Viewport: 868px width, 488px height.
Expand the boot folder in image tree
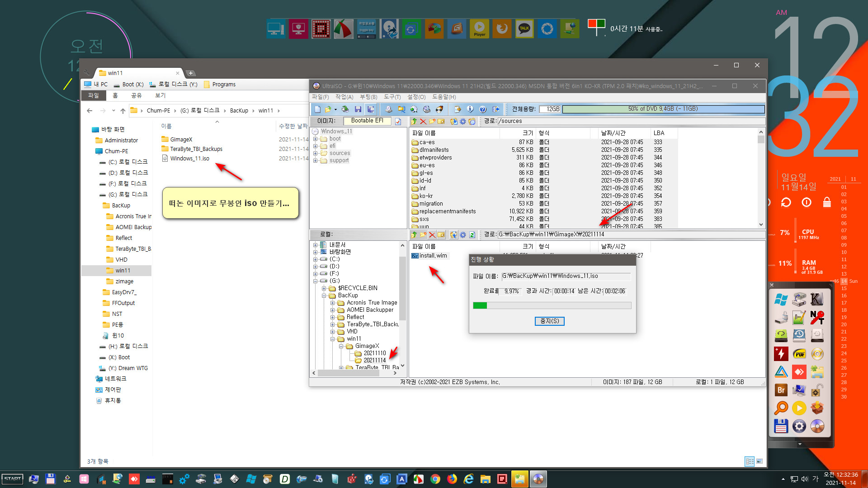point(316,139)
